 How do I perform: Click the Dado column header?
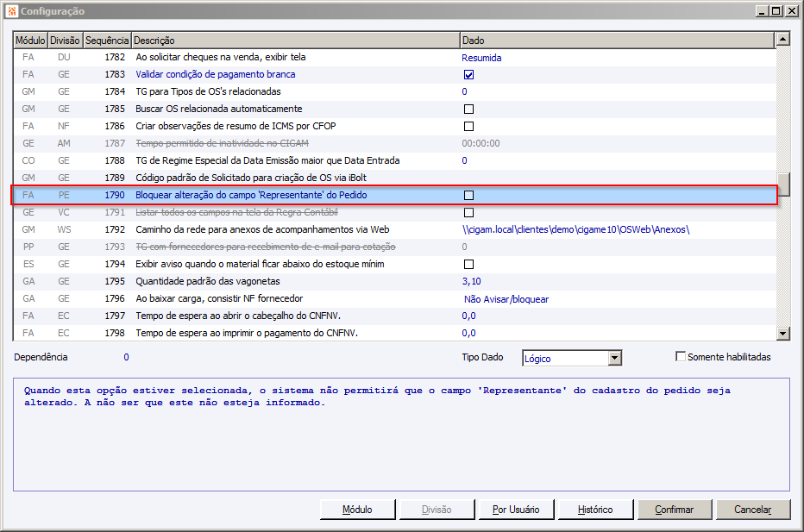point(617,40)
